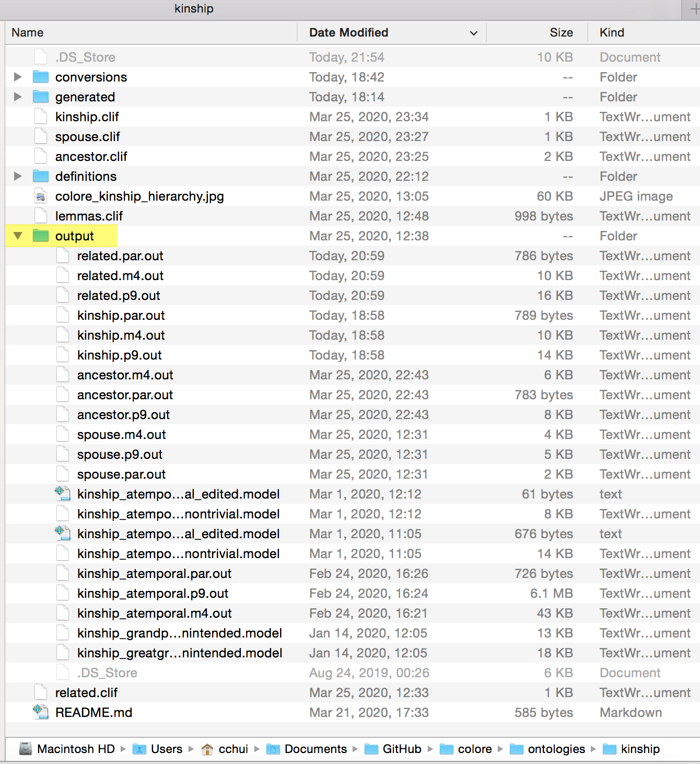Click the lemmas.clif document icon
700x764 pixels.
point(41,216)
